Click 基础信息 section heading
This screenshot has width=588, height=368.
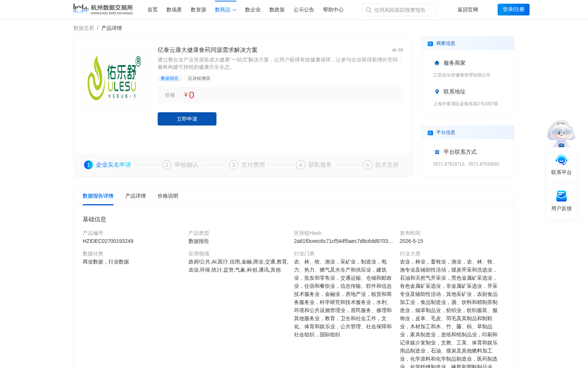coord(94,219)
